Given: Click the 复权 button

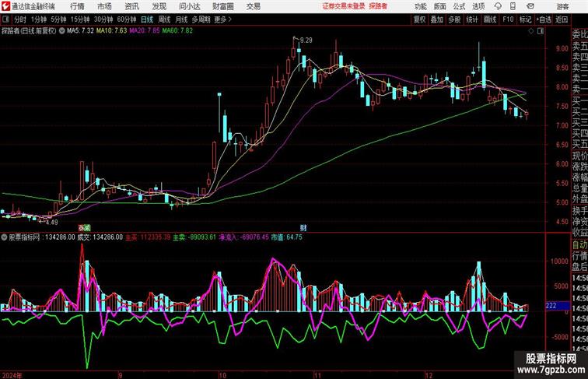Looking at the screenshot, I should point(419,19).
